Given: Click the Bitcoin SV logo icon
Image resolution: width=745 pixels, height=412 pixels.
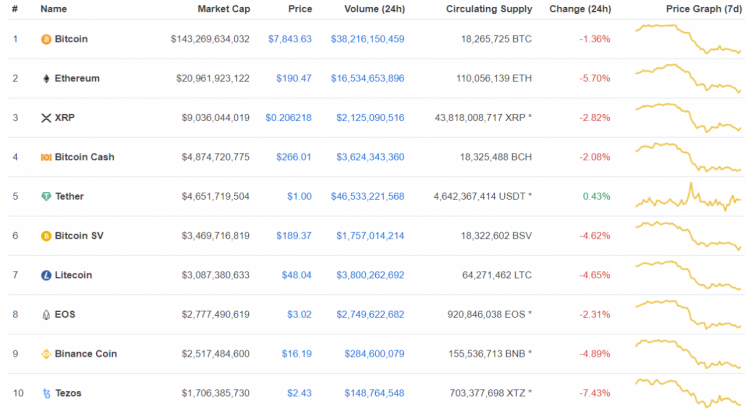Looking at the screenshot, I should (46, 236).
